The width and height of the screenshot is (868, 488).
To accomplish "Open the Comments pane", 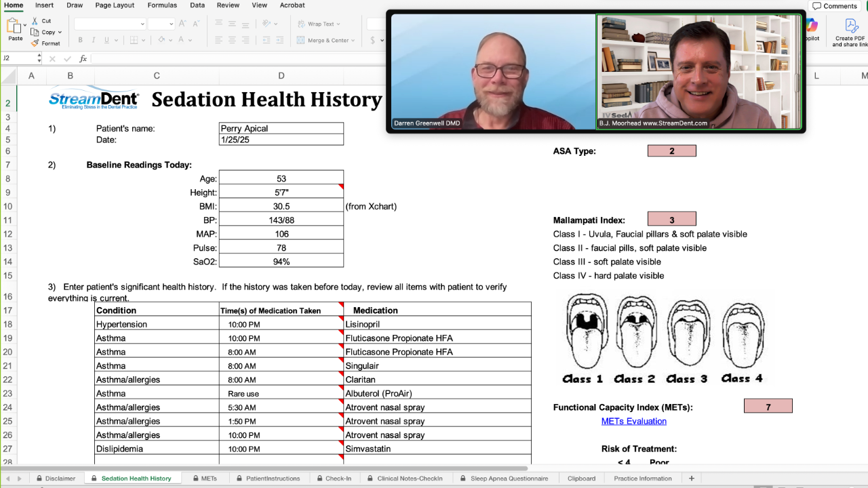I will point(835,6).
